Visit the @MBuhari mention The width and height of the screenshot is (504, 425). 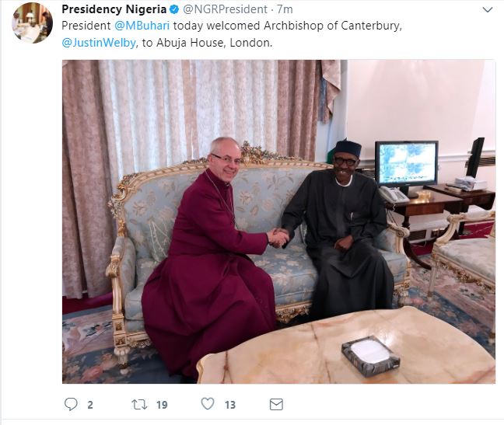[x=143, y=26]
